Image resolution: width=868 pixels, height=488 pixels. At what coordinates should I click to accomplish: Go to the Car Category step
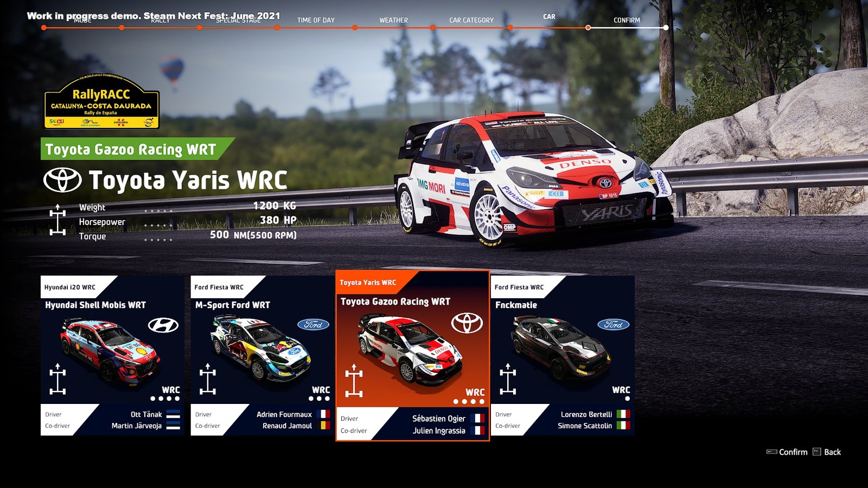coord(471,20)
